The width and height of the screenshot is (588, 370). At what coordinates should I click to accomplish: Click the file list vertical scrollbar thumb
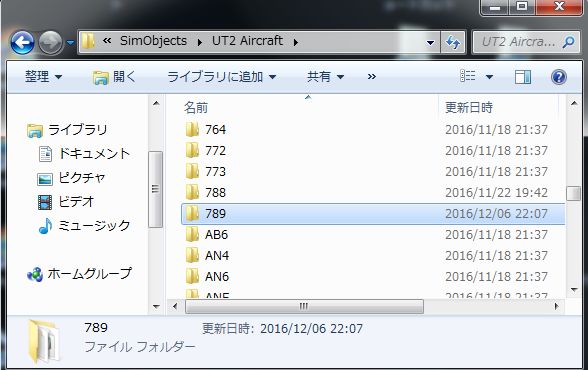coord(574,193)
